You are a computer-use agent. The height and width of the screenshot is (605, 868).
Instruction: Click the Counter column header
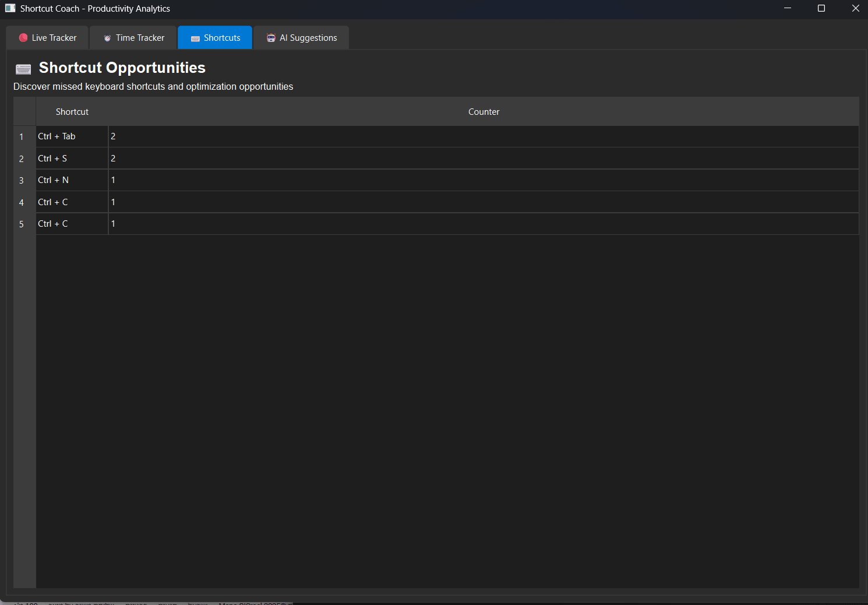pos(484,112)
